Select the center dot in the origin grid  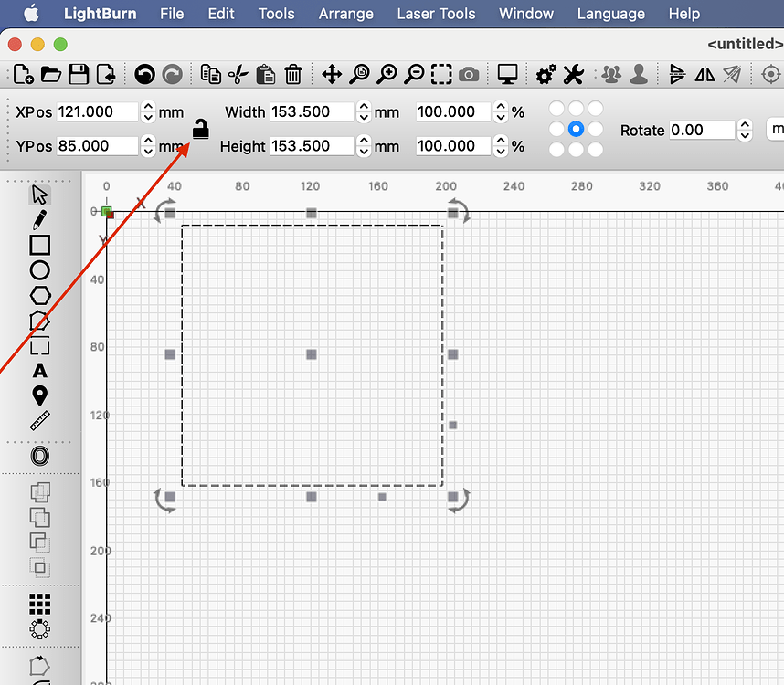(x=576, y=129)
